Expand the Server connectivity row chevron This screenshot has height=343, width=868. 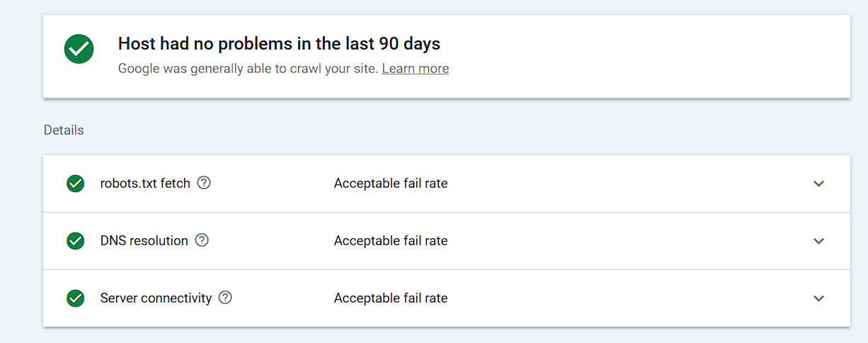818,298
